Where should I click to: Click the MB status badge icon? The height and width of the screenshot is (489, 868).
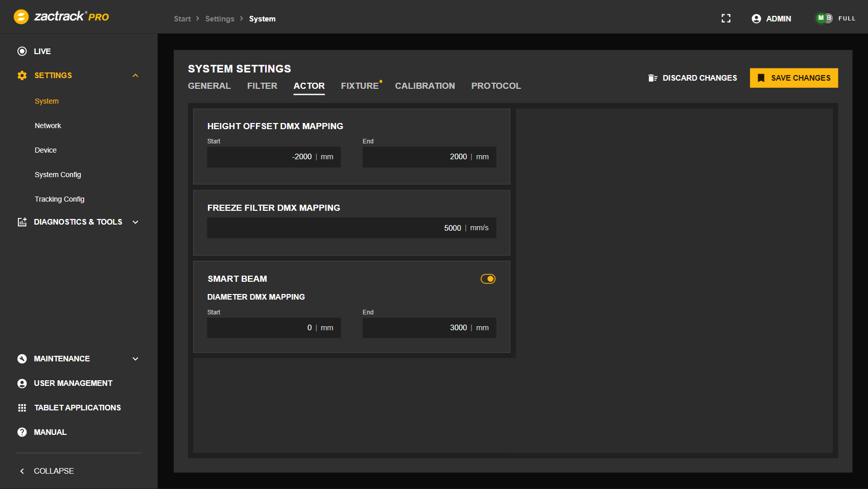824,18
